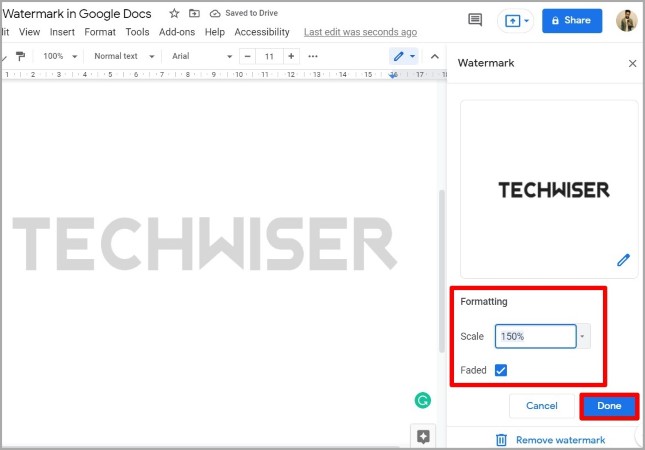Image resolution: width=645 pixels, height=450 pixels.
Task: Increase font size with plus button
Action: coord(291,56)
